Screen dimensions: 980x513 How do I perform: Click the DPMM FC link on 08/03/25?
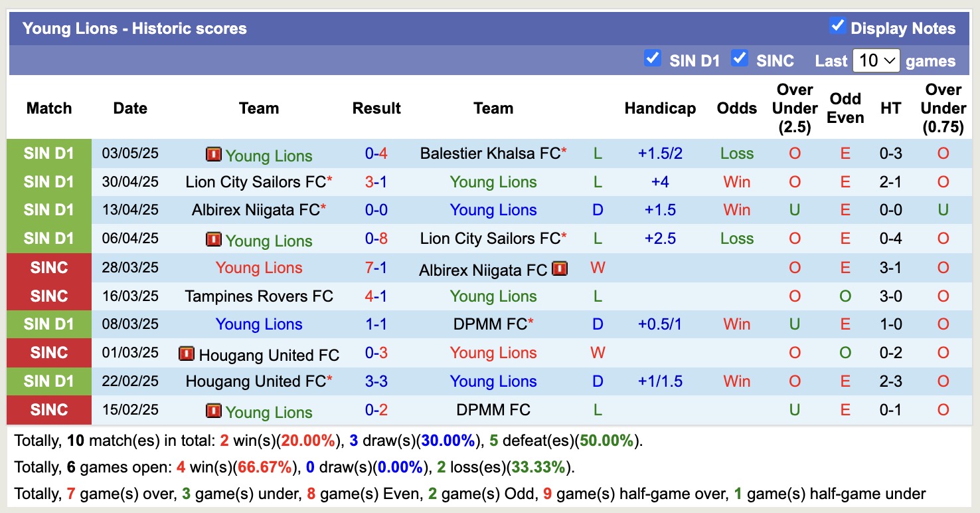[489, 324]
